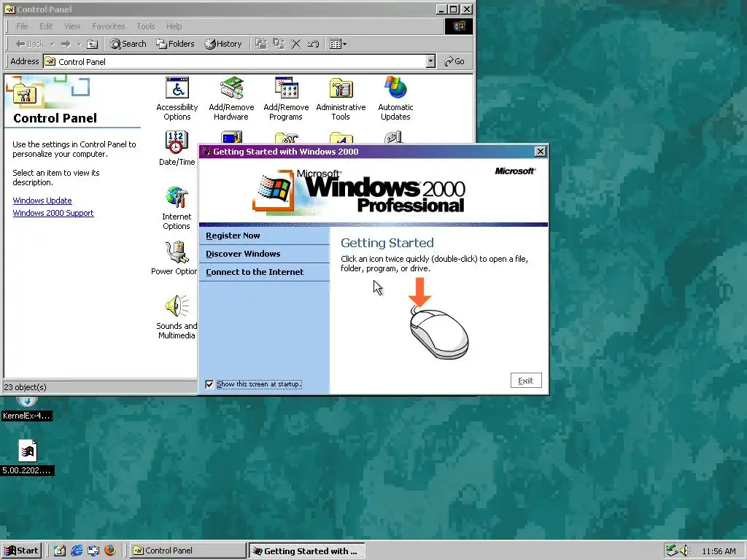The image size is (747, 560).
Task: Click the Search toolbar button
Action: [128, 44]
